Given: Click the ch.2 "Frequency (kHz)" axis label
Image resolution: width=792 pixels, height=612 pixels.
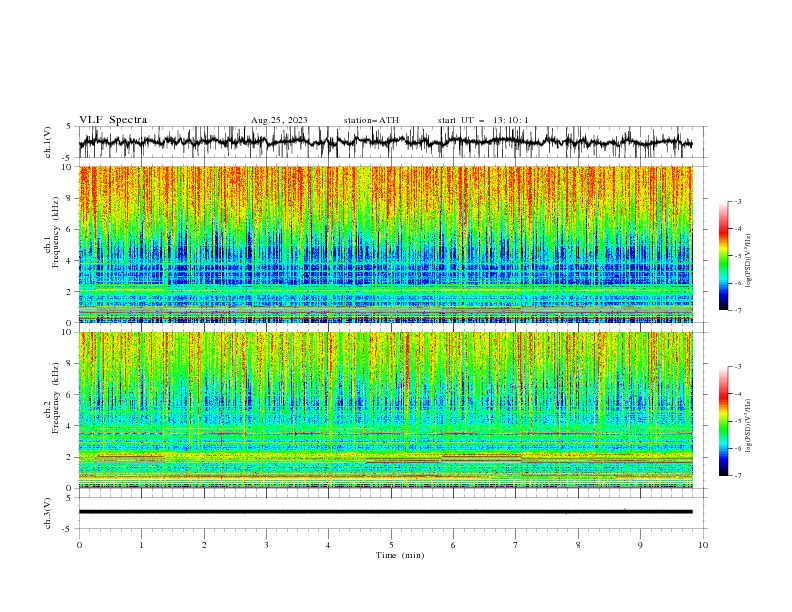Looking at the screenshot, I should click(x=56, y=397).
